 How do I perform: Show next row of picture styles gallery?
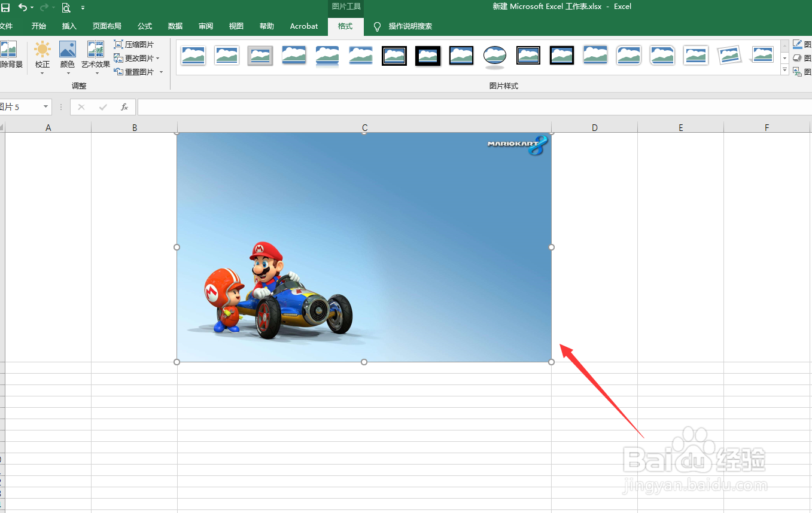pos(784,58)
